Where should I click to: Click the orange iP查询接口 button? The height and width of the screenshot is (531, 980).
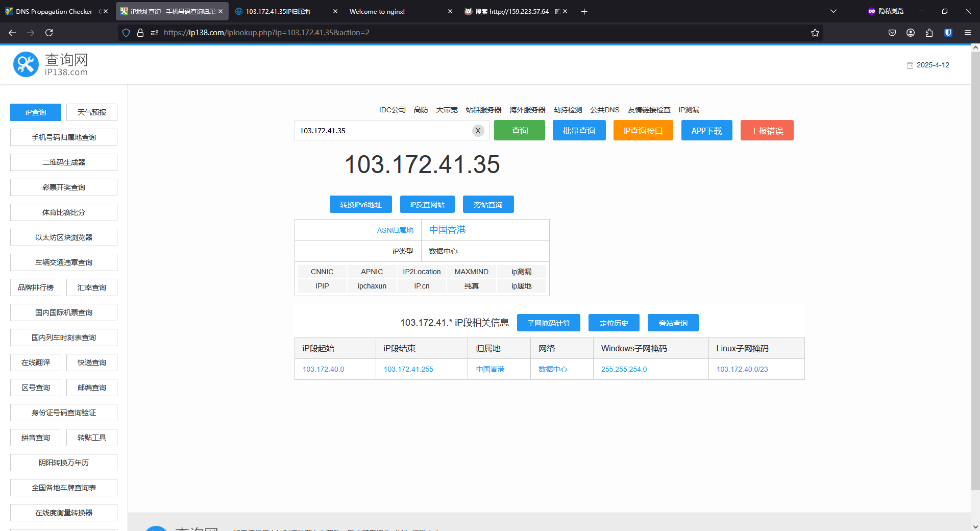click(x=643, y=131)
